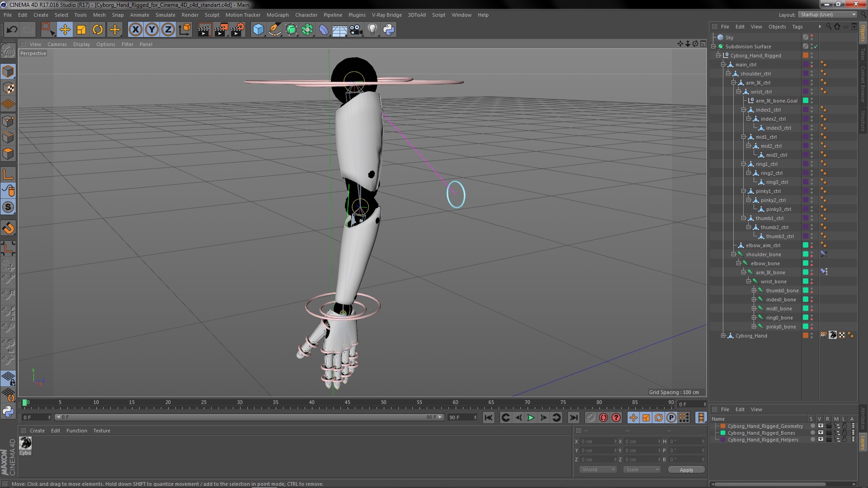This screenshot has height=488, width=868.
Task: Toggle the Z axis lock
Action: (x=168, y=30)
